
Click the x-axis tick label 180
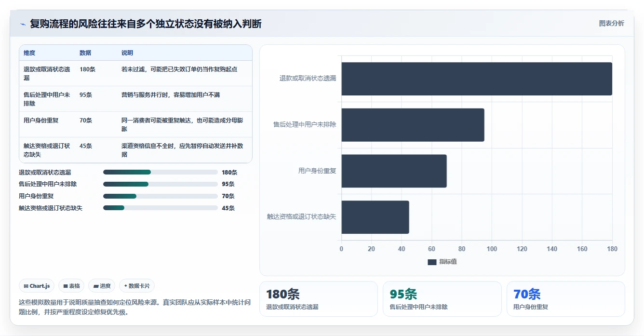point(612,249)
